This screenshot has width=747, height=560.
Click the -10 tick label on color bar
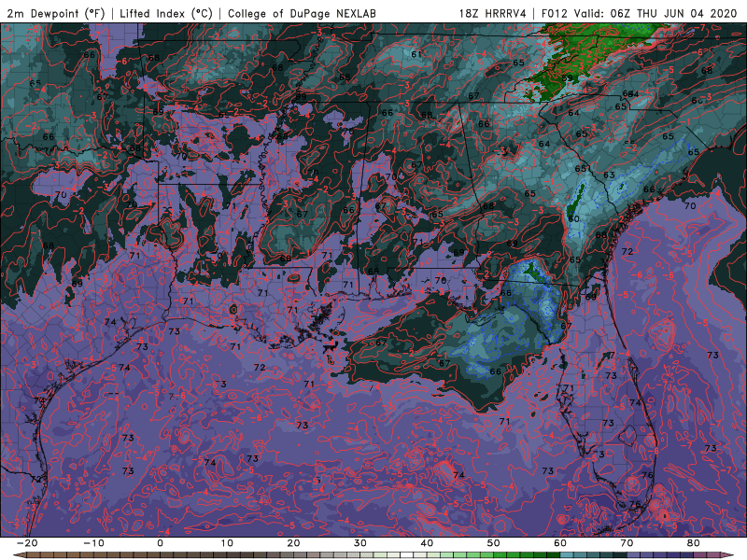pos(93,543)
